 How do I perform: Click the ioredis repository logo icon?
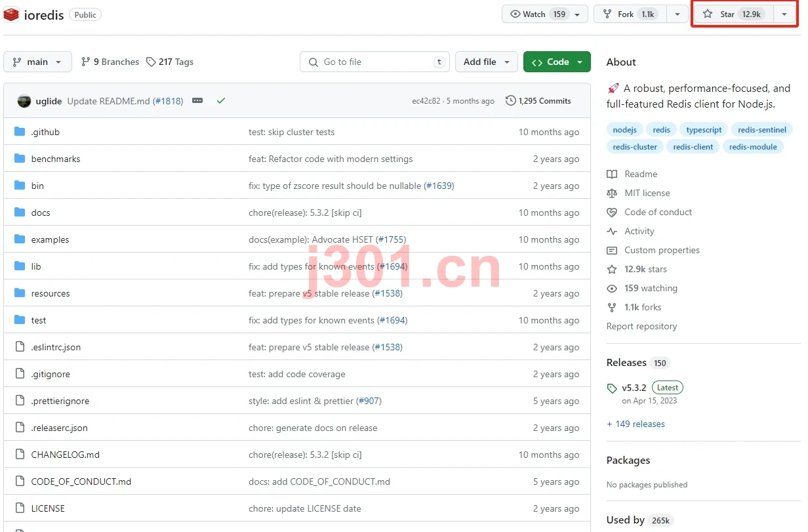click(11, 14)
